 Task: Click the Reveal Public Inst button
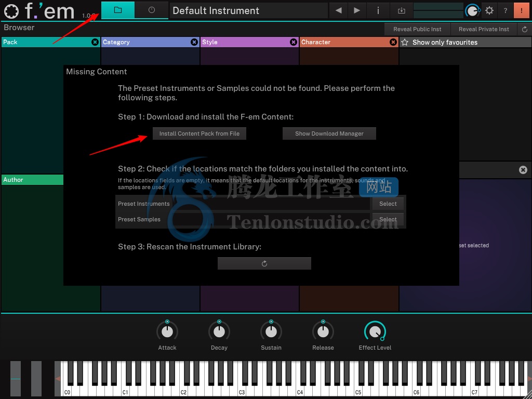click(417, 29)
